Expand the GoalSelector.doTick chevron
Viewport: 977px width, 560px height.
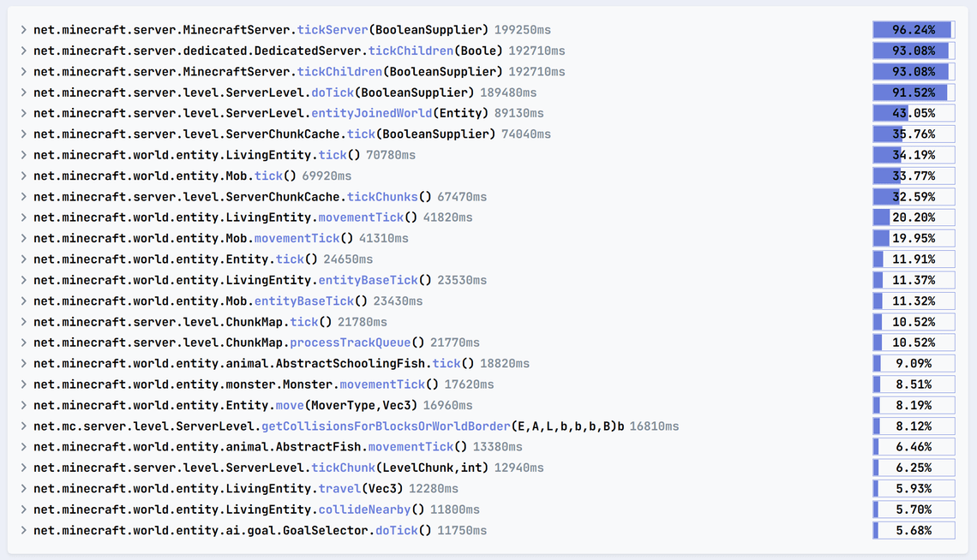tap(23, 530)
